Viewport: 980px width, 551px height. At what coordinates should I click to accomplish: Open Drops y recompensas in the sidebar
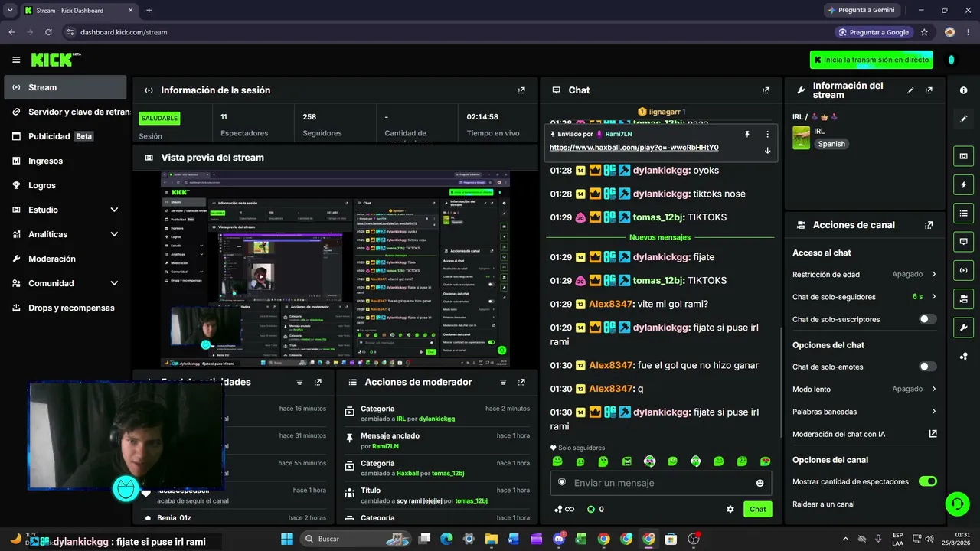(x=65, y=308)
